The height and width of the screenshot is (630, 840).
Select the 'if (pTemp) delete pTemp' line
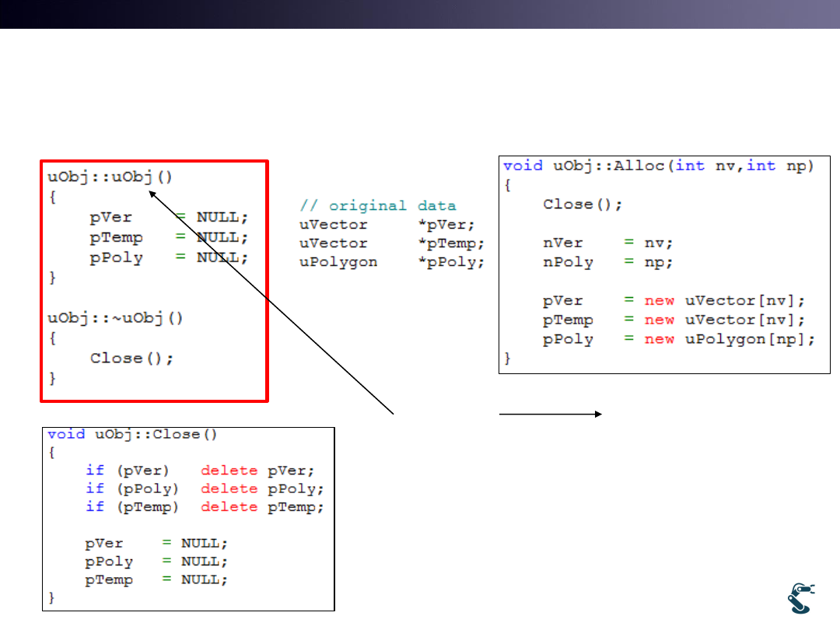(x=204, y=507)
